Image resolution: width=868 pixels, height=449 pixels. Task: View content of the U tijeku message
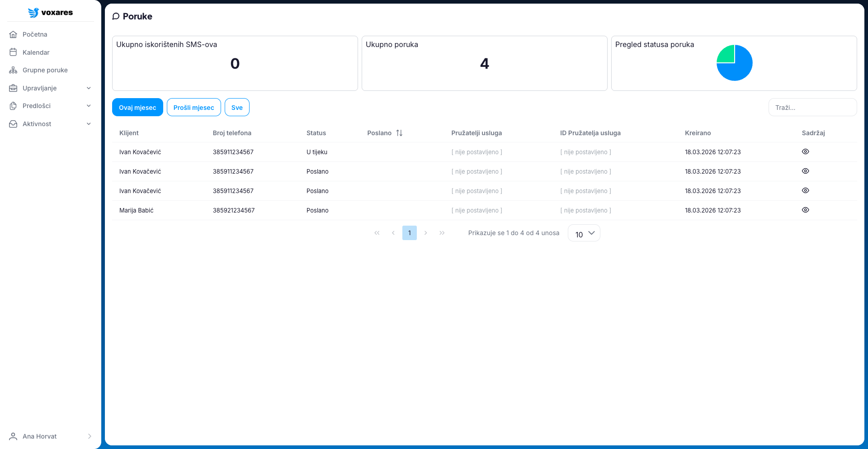805,152
